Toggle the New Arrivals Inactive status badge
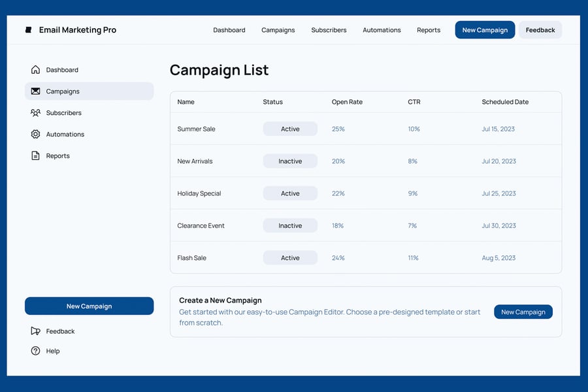 [x=290, y=161]
